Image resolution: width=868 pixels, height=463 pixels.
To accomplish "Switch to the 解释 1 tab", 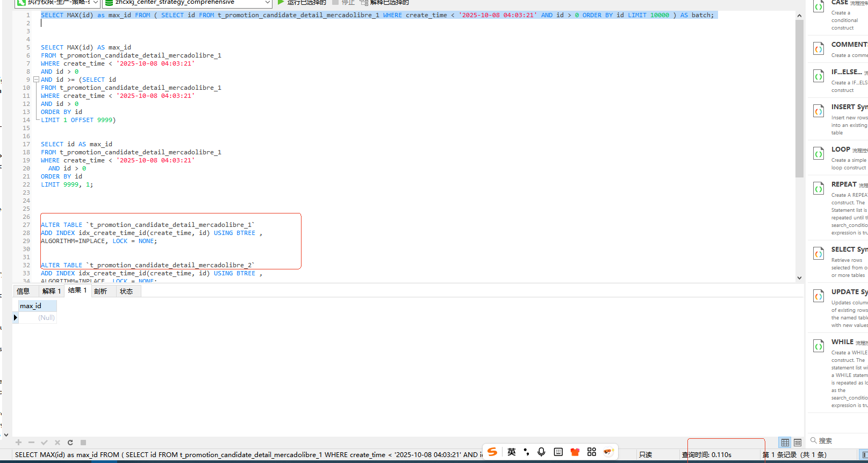I will coord(52,291).
